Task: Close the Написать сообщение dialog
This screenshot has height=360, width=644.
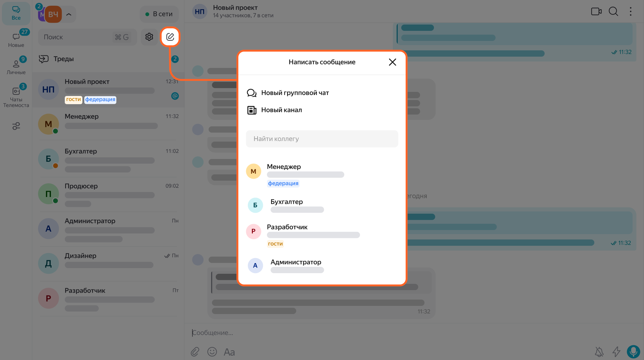Action: coord(392,62)
